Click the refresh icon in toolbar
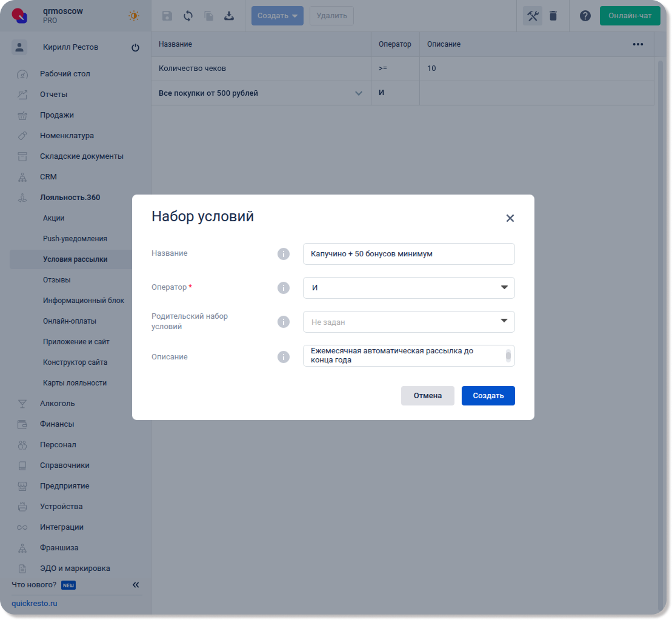This screenshot has height=620, width=672. click(188, 16)
